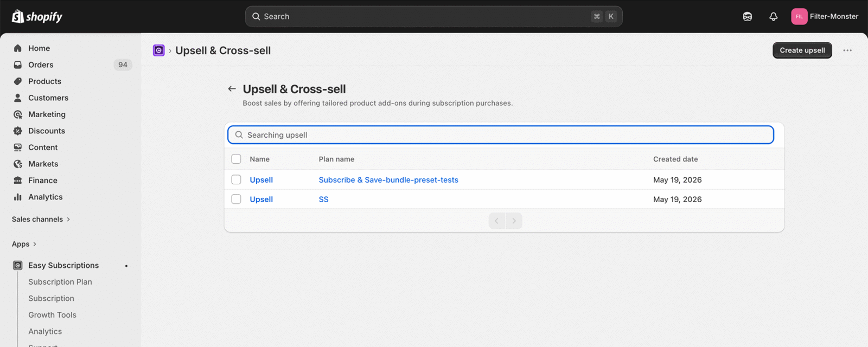Click the Orders inbox icon

pyautogui.click(x=18, y=65)
